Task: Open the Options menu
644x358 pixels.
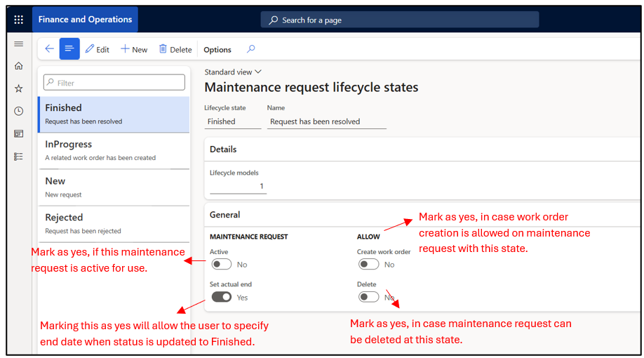Action: pos(217,50)
